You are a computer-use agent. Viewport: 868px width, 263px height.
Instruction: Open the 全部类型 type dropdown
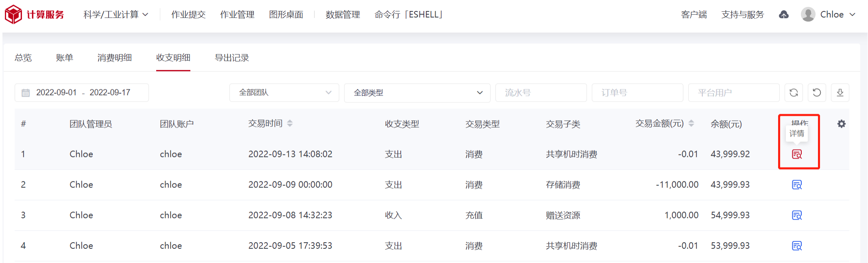417,93
